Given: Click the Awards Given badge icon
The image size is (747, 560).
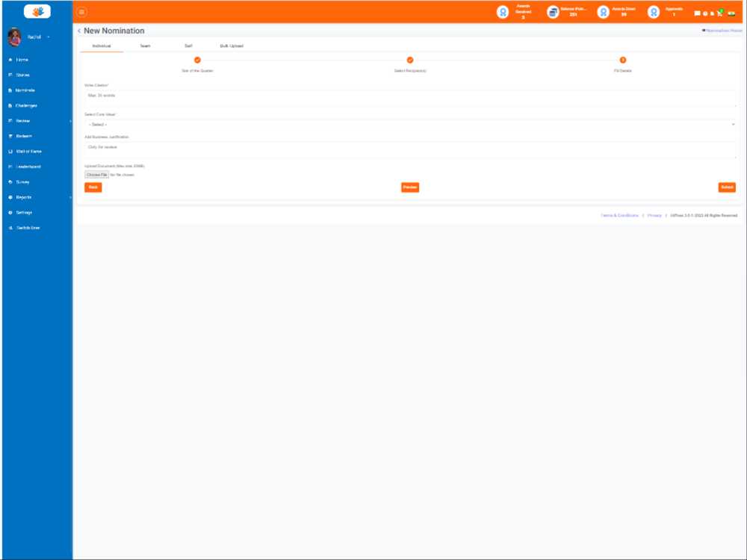Looking at the screenshot, I should click(603, 12).
